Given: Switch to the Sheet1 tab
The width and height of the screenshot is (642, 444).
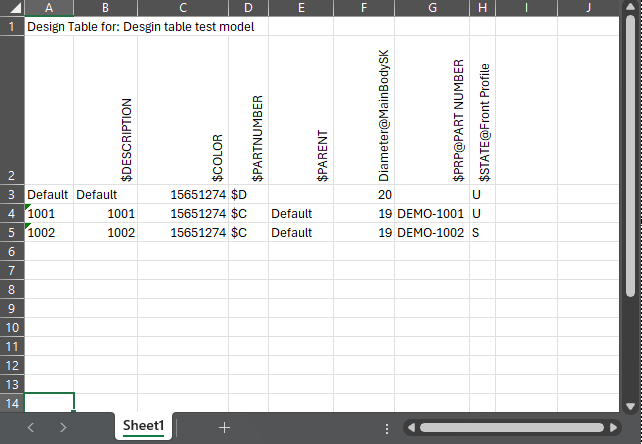Looking at the screenshot, I should click(143, 426).
